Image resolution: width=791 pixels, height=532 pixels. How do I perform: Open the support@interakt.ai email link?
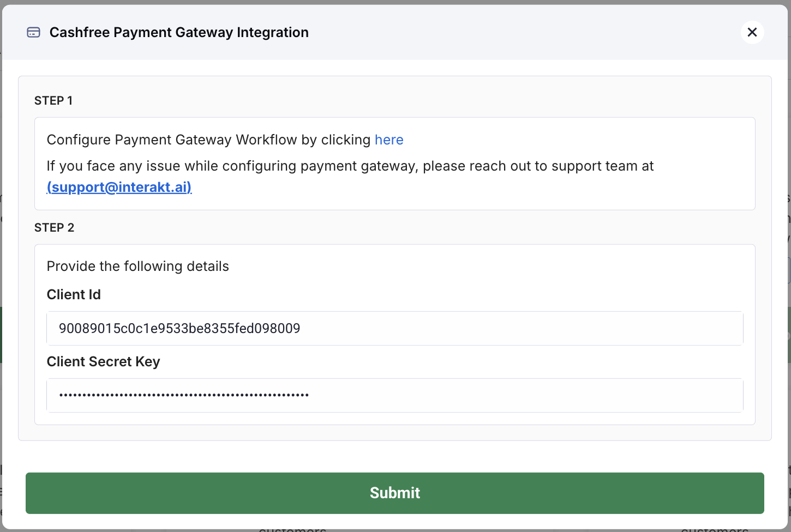pyautogui.click(x=119, y=187)
